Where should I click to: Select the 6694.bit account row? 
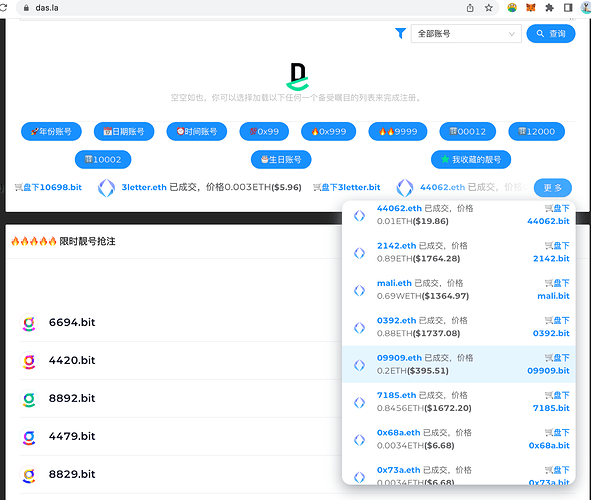[181, 323]
